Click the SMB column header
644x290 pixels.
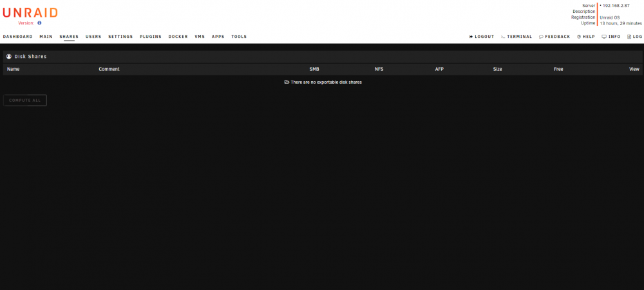pos(314,69)
